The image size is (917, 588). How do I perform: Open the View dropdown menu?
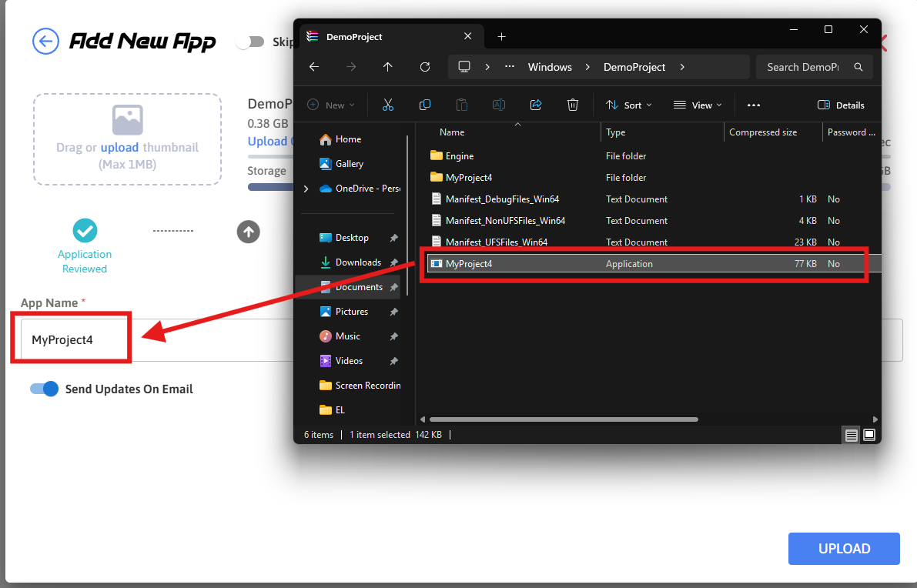point(698,105)
